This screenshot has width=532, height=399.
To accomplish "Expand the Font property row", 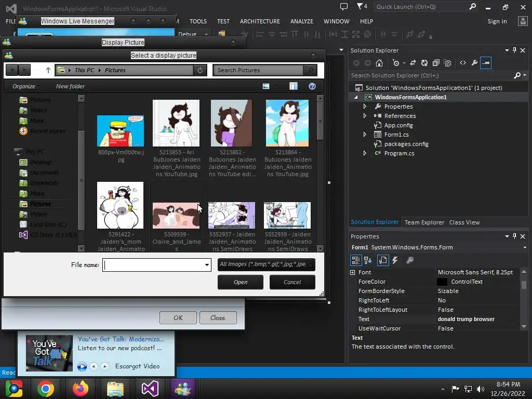I will [353, 272].
